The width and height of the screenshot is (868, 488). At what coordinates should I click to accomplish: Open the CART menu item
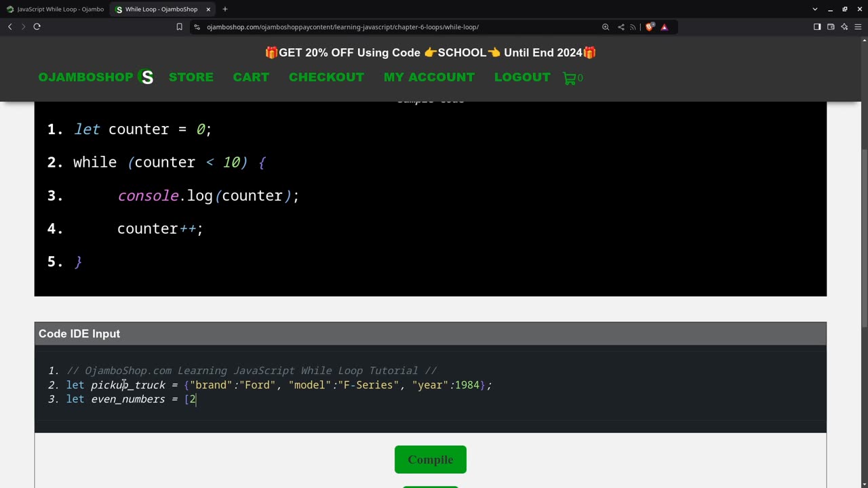coord(251,77)
